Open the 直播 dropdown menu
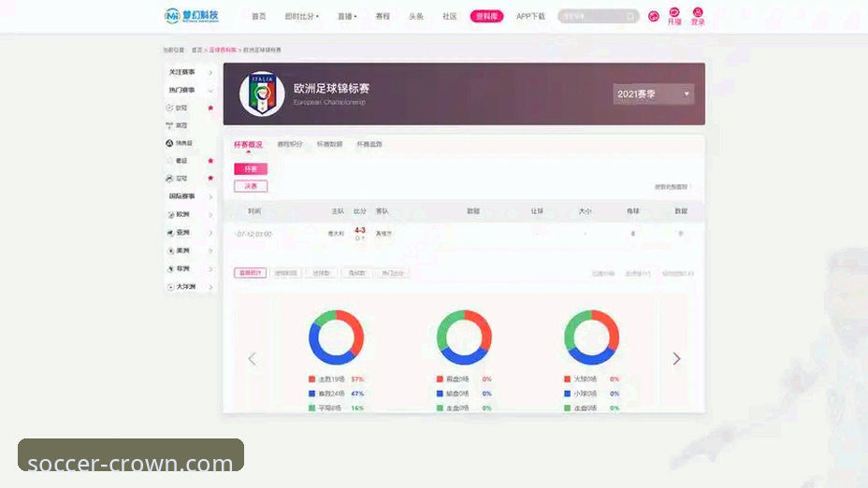 point(347,17)
